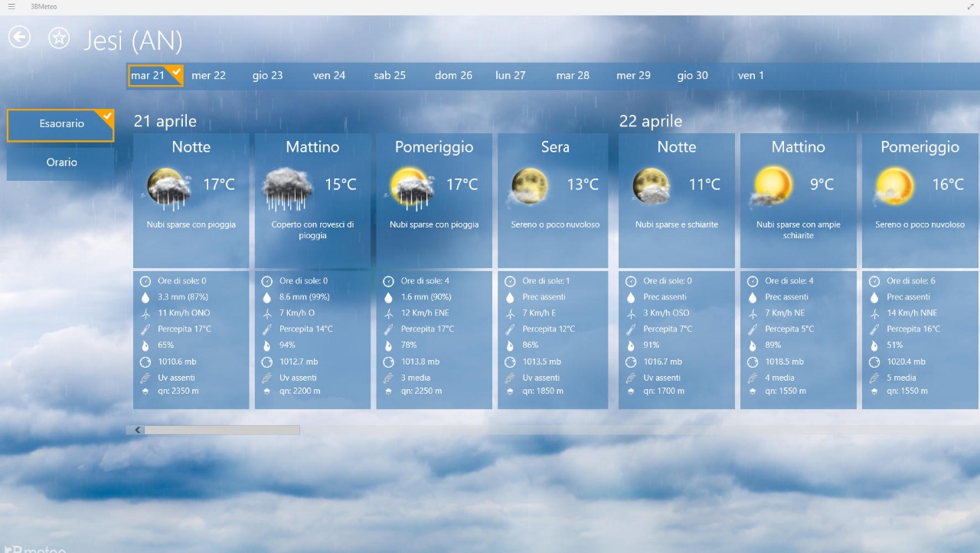Image resolution: width=980 pixels, height=553 pixels.
Task: Select the Esaorario view option
Action: [x=61, y=124]
